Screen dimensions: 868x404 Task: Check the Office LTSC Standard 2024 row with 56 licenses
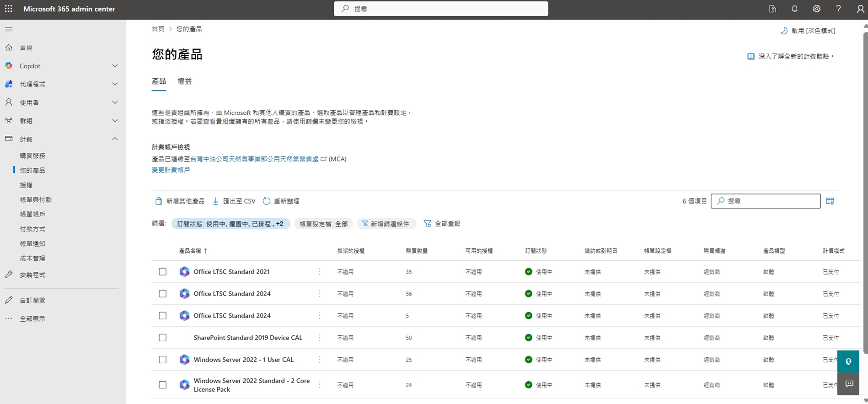(x=162, y=294)
